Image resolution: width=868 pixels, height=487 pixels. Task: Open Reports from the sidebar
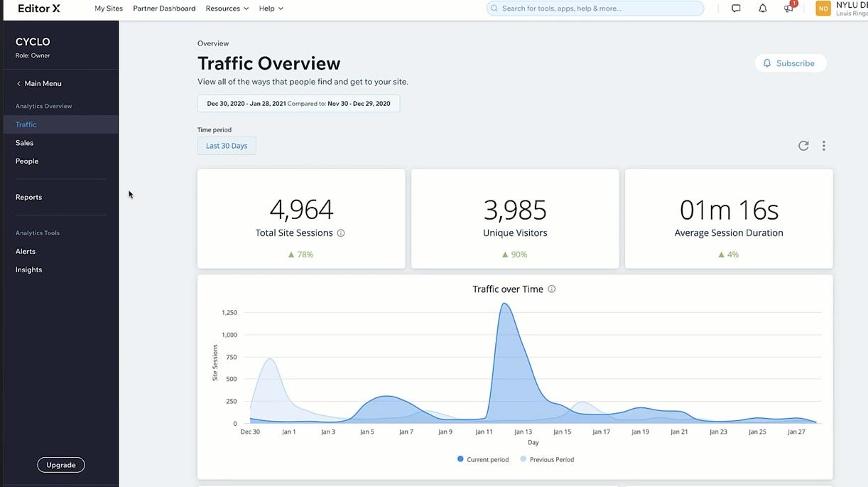click(28, 197)
